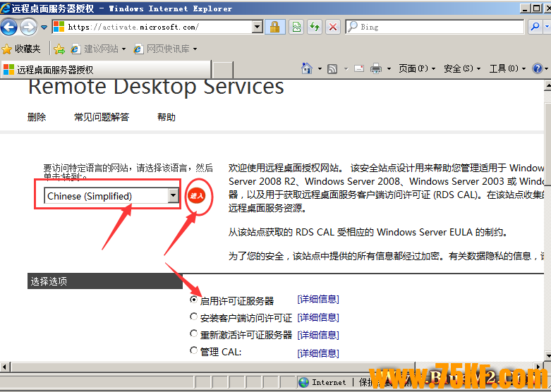Click the add to favorites bar icon

(59, 49)
